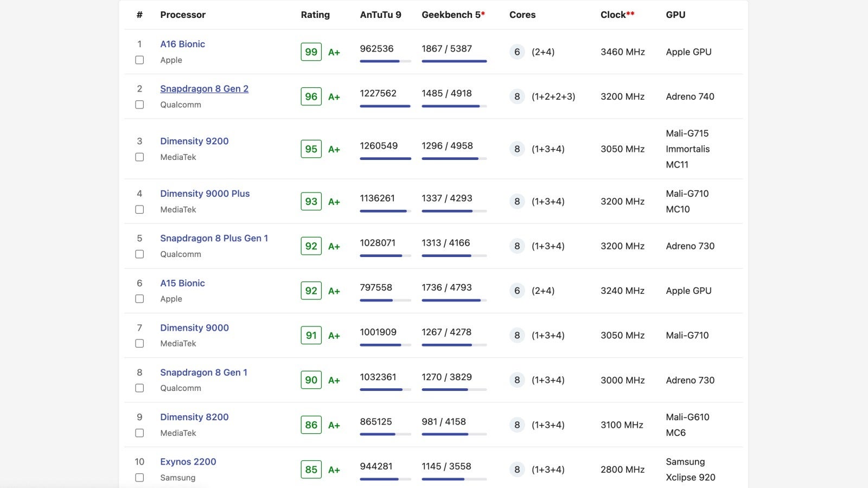Select the Dimensity 9200 compare checkbox
The image size is (868, 488).
point(139,157)
